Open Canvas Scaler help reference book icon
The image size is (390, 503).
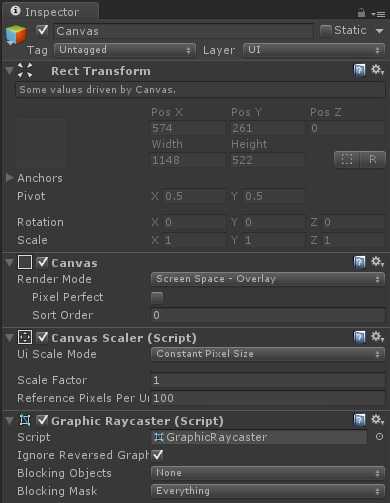tap(359, 337)
